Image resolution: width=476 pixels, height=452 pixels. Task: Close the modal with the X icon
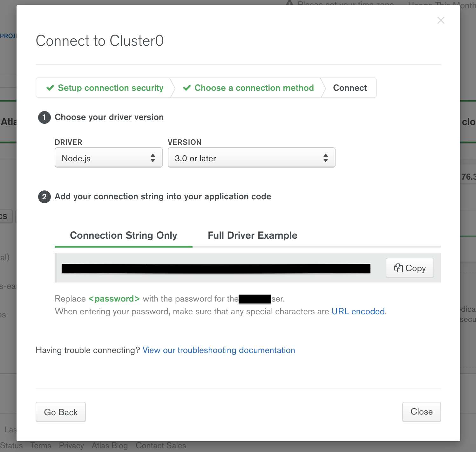[441, 20]
